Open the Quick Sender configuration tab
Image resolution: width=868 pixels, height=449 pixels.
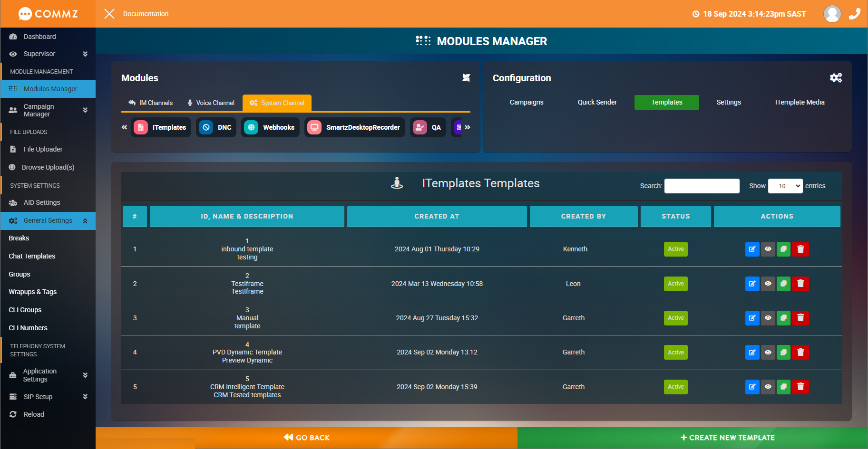coord(597,102)
